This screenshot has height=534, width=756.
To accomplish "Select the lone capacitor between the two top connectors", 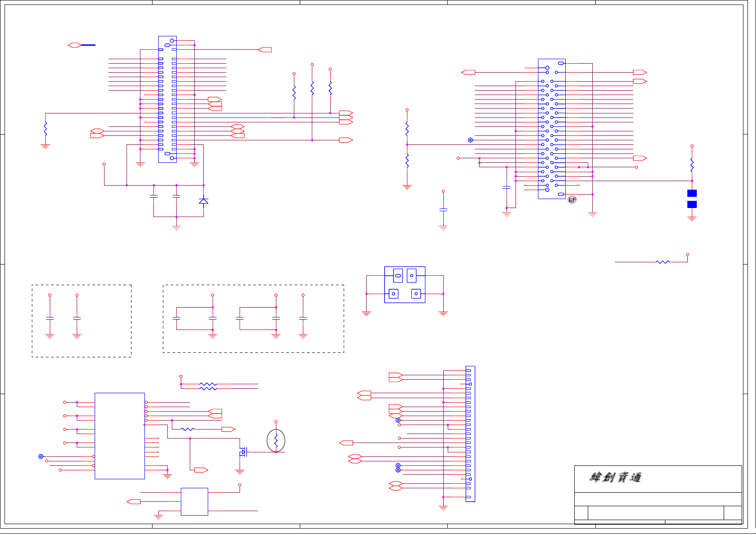I will coord(443,209).
